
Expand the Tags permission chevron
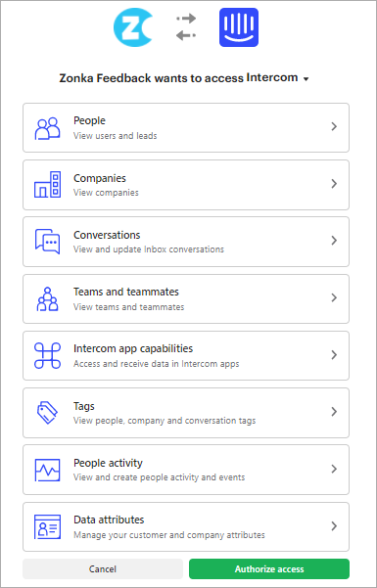334,412
